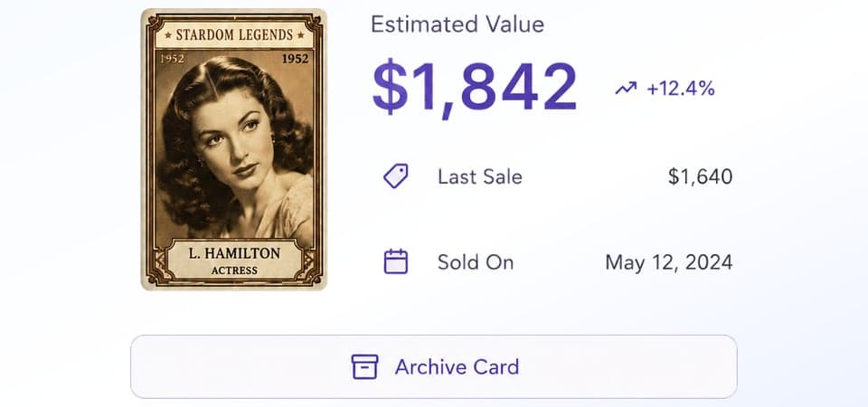
Task: Click the Estimated Value heading
Action: coord(458,24)
